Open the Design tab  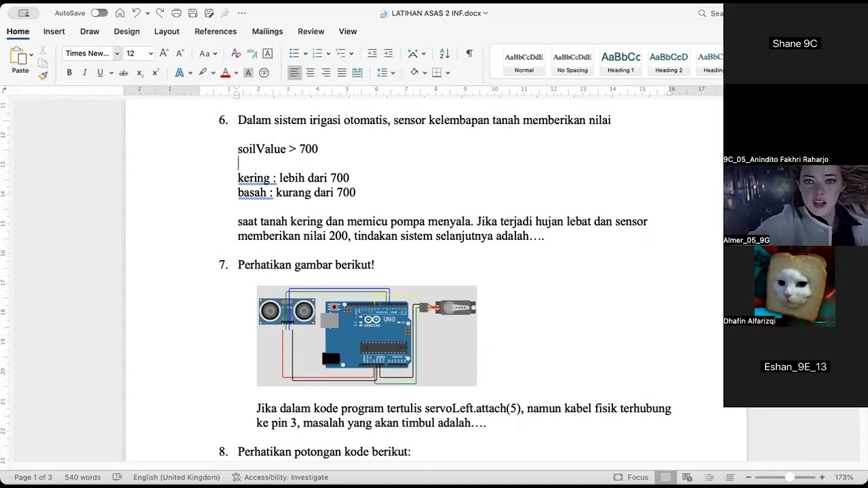[127, 31]
